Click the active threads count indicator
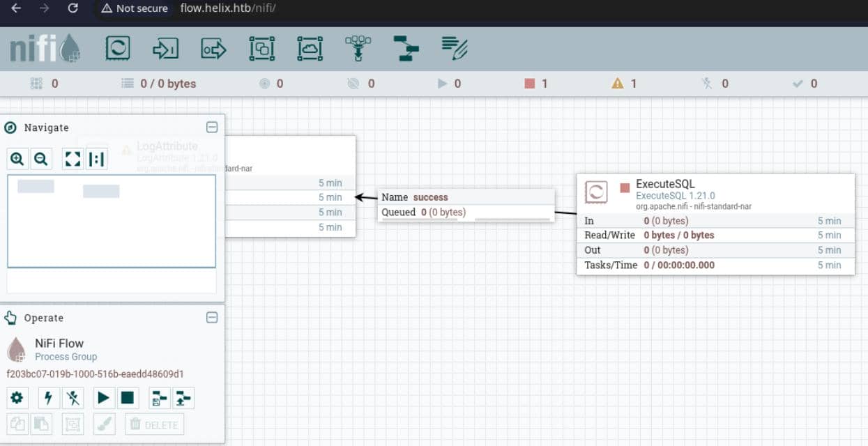The width and height of the screenshot is (868, 446). [45, 84]
